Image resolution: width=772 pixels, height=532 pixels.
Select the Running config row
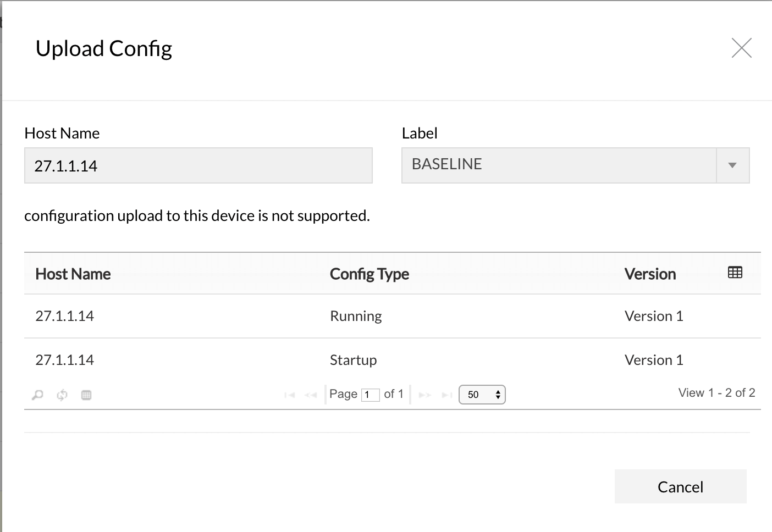pos(355,316)
